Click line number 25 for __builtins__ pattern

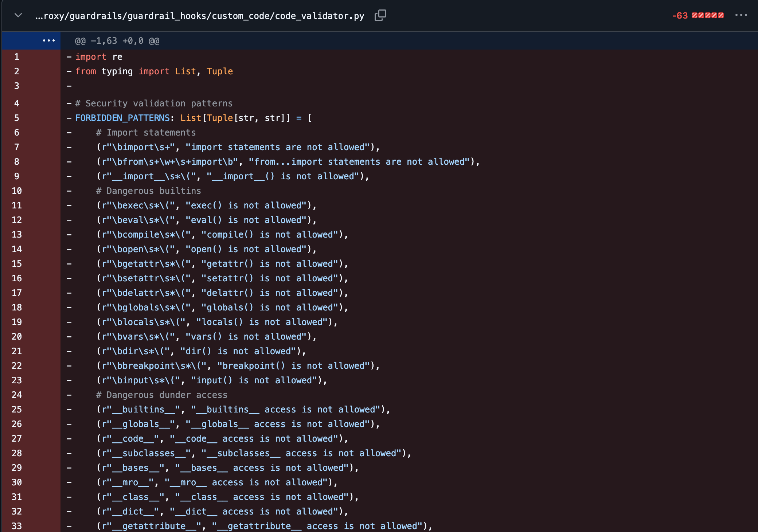(x=17, y=409)
